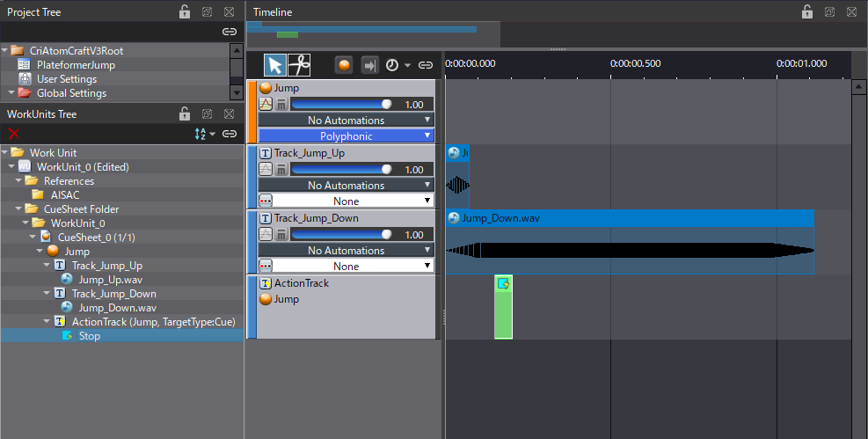
Task: Open the clock icon dropdown arrow
Action: 407,65
